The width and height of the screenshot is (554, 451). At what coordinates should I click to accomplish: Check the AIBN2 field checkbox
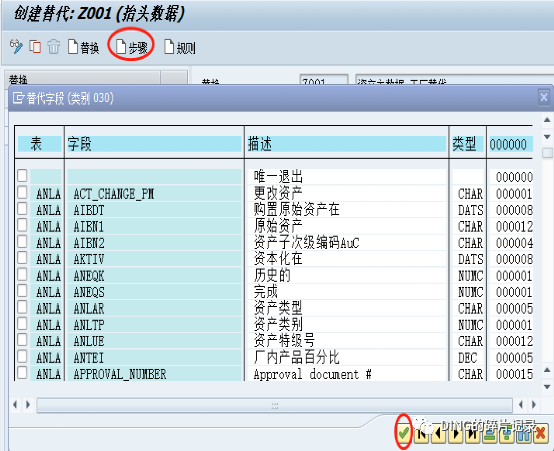click(22, 242)
